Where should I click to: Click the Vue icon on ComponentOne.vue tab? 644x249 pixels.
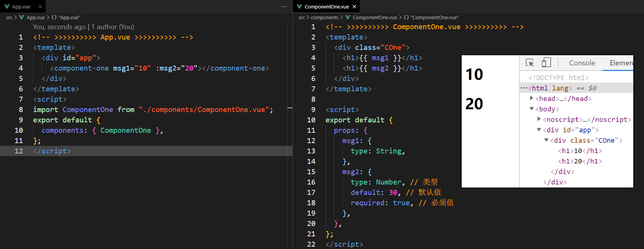point(299,7)
